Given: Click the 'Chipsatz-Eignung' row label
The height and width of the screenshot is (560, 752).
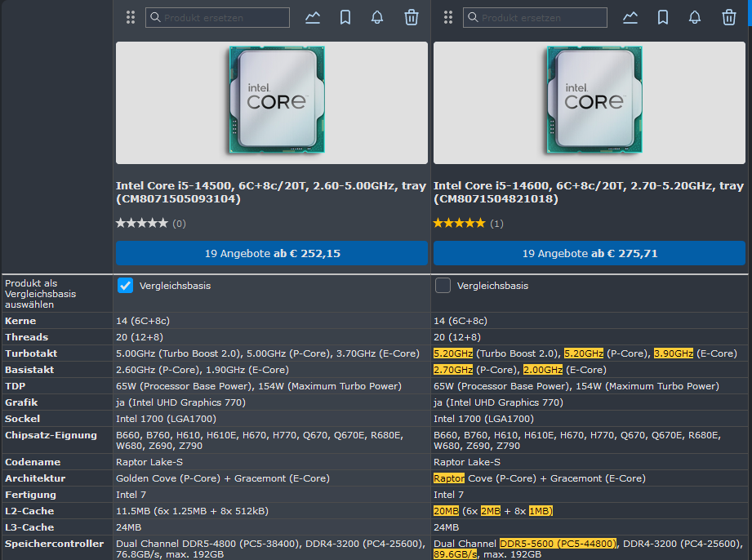Looking at the screenshot, I should (51, 435).
